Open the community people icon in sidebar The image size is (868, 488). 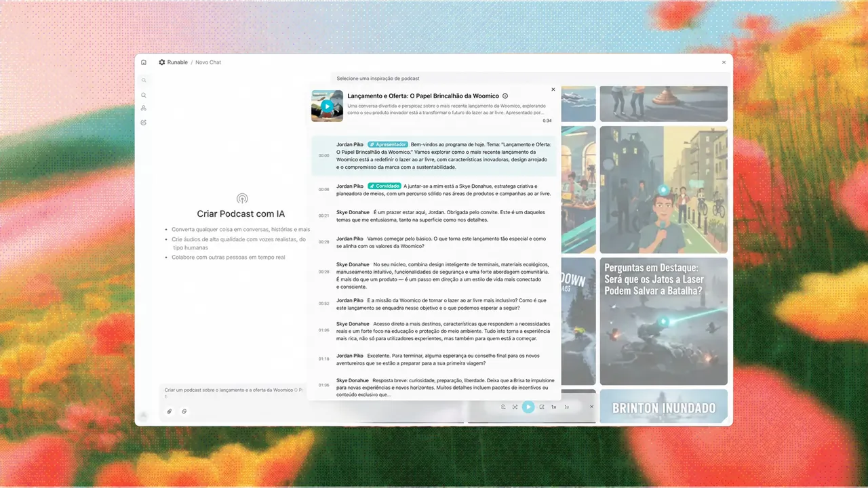click(x=144, y=108)
